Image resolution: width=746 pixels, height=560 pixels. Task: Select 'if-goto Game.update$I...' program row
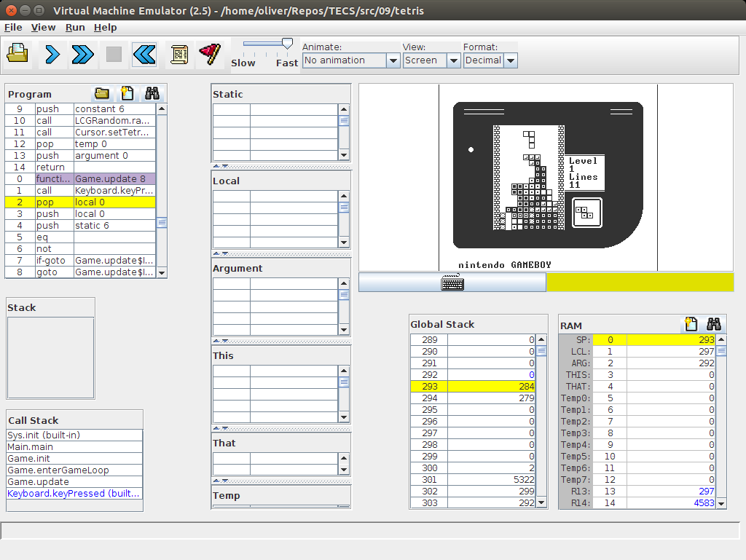tap(80, 261)
